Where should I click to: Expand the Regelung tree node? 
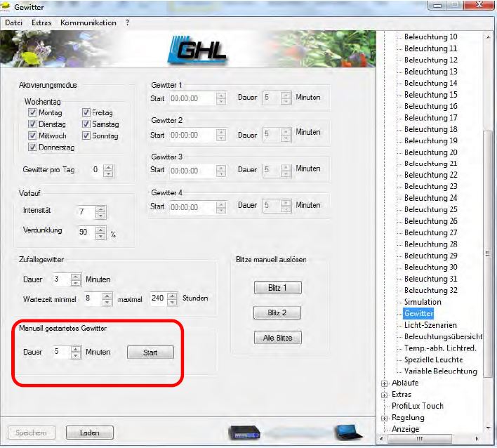[384, 418]
